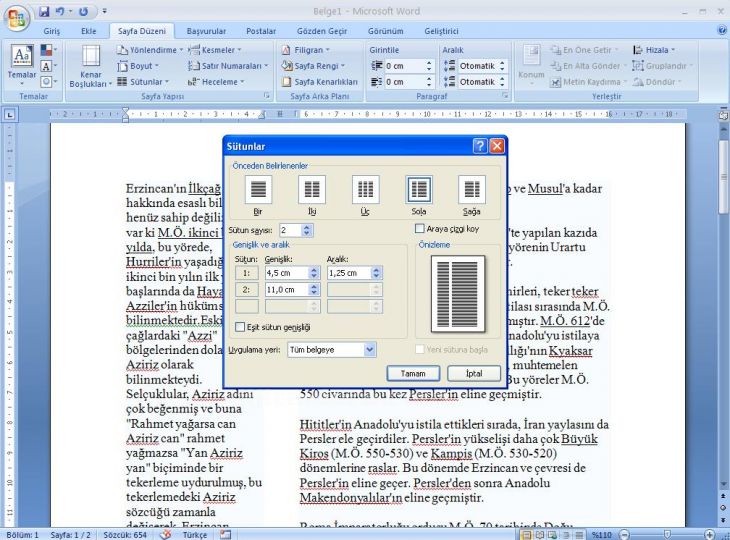
Task: Open the Yönlendirme orientation menu
Action: click(149, 50)
